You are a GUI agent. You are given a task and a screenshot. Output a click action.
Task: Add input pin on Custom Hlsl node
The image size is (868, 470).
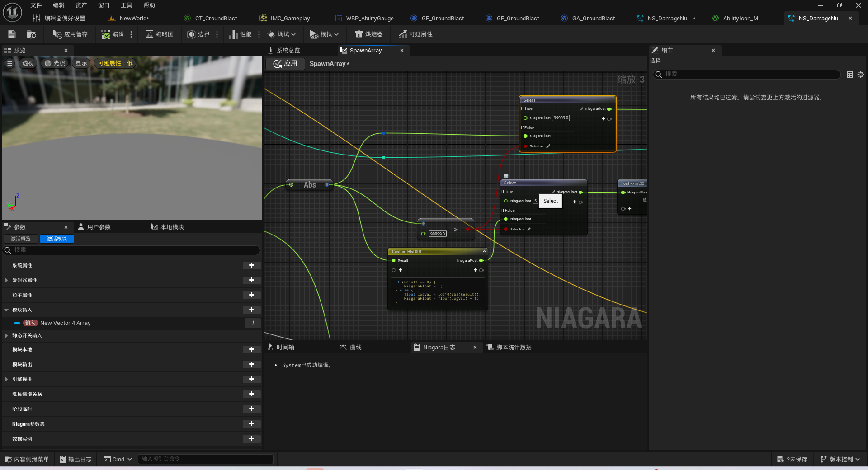(397, 270)
